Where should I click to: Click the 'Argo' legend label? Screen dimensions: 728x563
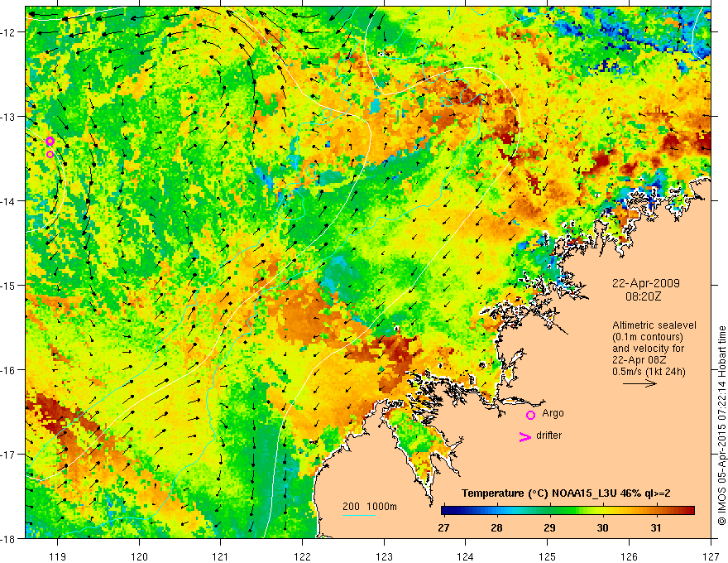[x=553, y=413]
